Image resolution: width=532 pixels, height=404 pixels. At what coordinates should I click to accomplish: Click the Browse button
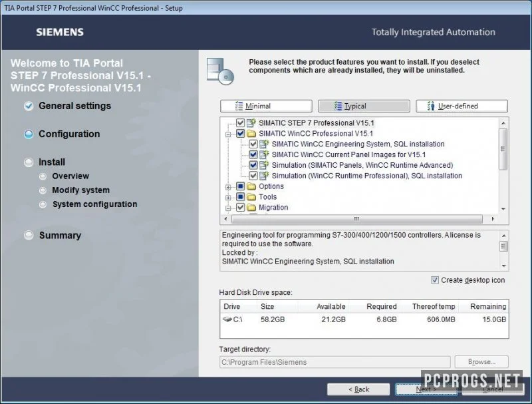click(x=481, y=362)
